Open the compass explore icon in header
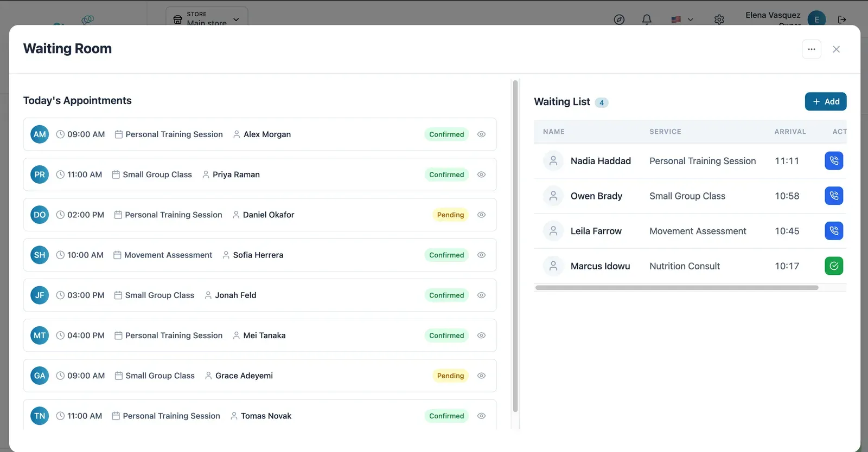Image resolution: width=868 pixels, height=452 pixels. click(x=619, y=20)
